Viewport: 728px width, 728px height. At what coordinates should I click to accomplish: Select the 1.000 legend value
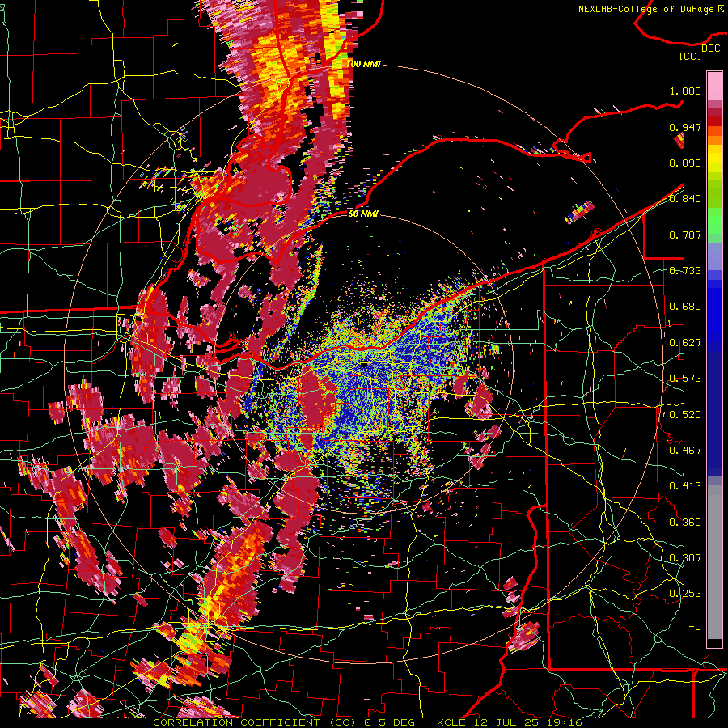click(685, 91)
